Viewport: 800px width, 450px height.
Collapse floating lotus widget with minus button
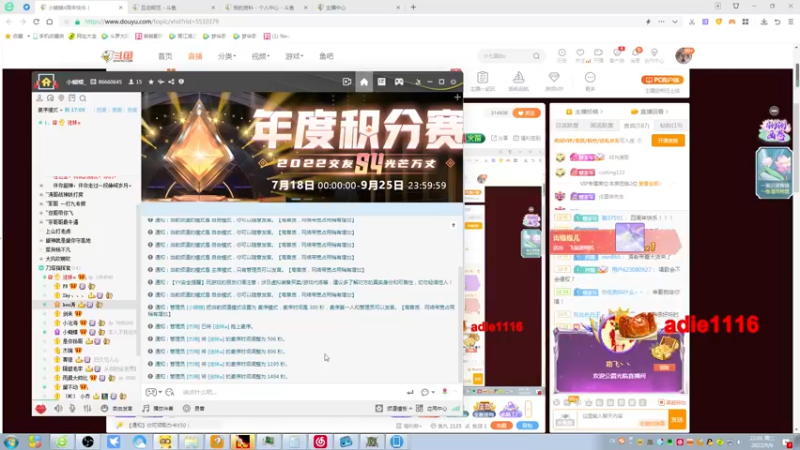pos(774,111)
